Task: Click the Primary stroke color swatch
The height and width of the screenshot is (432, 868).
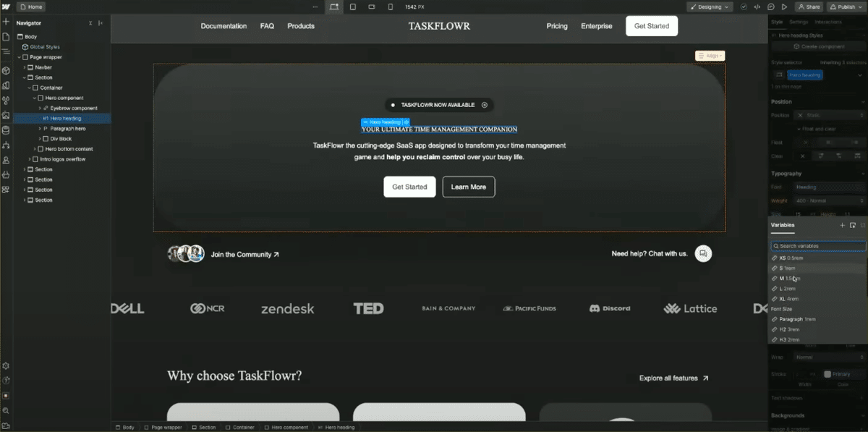Action: (828, 374)
